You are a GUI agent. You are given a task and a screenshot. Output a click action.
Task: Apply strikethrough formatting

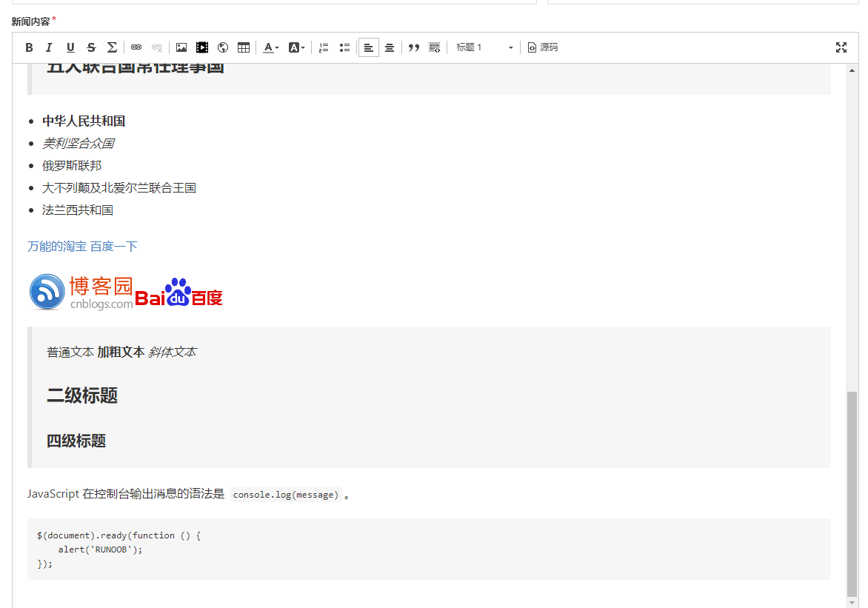tap(91, 47)
